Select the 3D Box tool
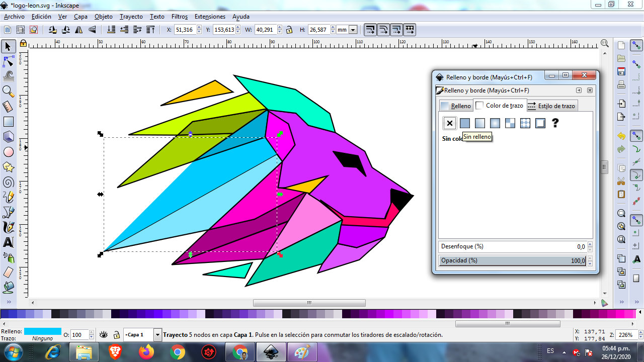Image resolution: width=644 pixels, height=362 pixels. tap(8, 137)
